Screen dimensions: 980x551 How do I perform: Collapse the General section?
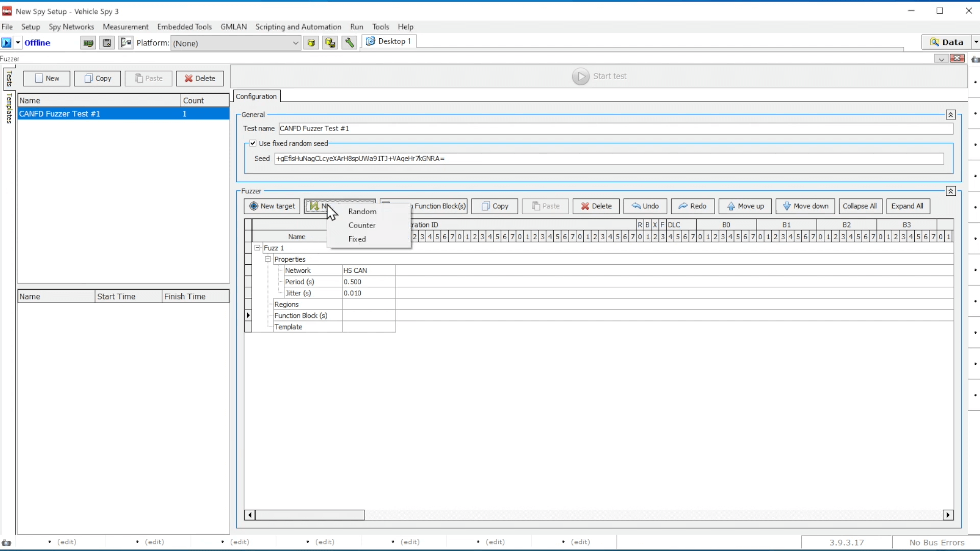(x=950, y=115)
